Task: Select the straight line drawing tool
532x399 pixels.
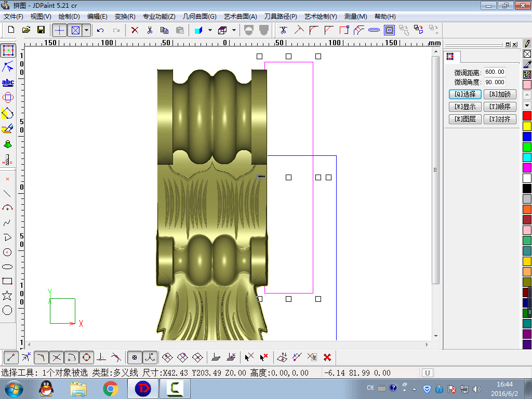Action: pos(7,193)
